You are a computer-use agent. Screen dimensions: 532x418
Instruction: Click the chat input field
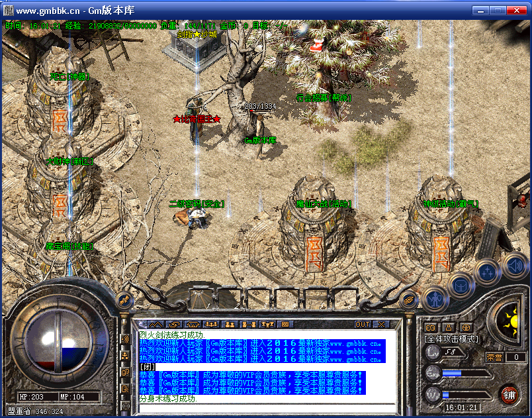point(267,409)
